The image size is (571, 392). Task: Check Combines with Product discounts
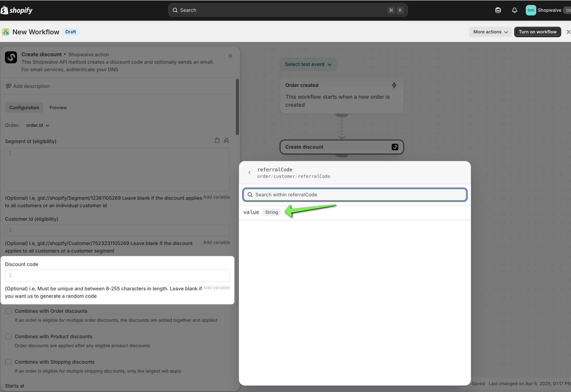(x=8, y=337)
